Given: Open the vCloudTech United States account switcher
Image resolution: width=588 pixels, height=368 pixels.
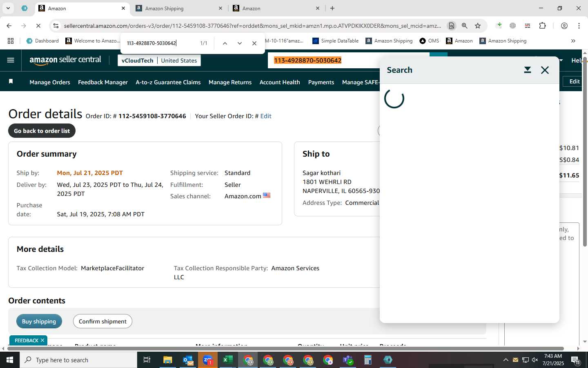Looking at the screenshot, I should click(159, 61).
